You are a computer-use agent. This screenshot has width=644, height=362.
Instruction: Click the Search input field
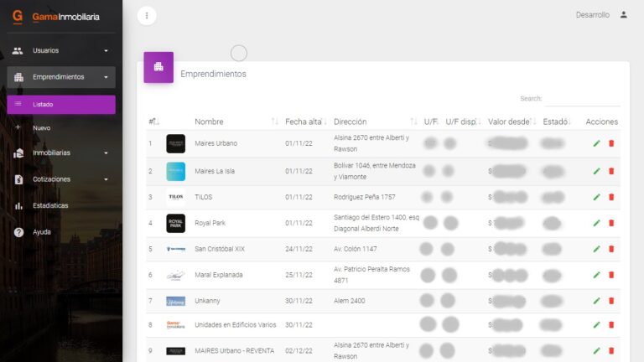(x=582, y=99)
